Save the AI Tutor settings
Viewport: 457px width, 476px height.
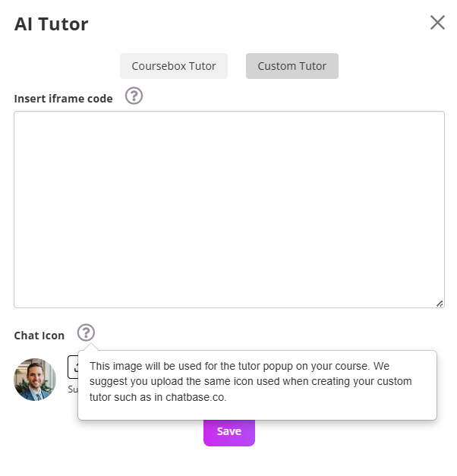tap(228, 431)
